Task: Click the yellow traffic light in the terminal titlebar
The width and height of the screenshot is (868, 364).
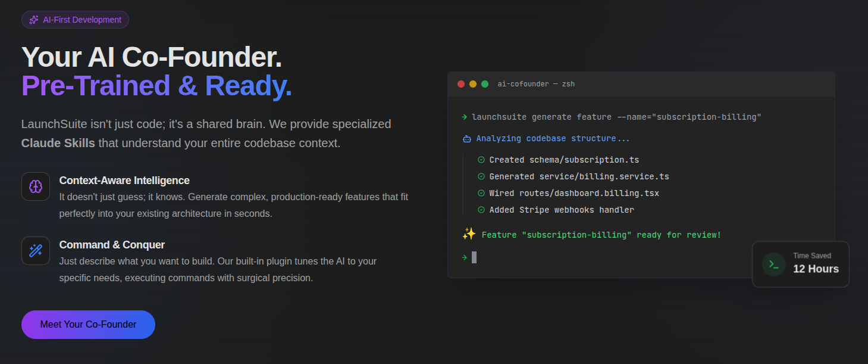Action: 473,84
